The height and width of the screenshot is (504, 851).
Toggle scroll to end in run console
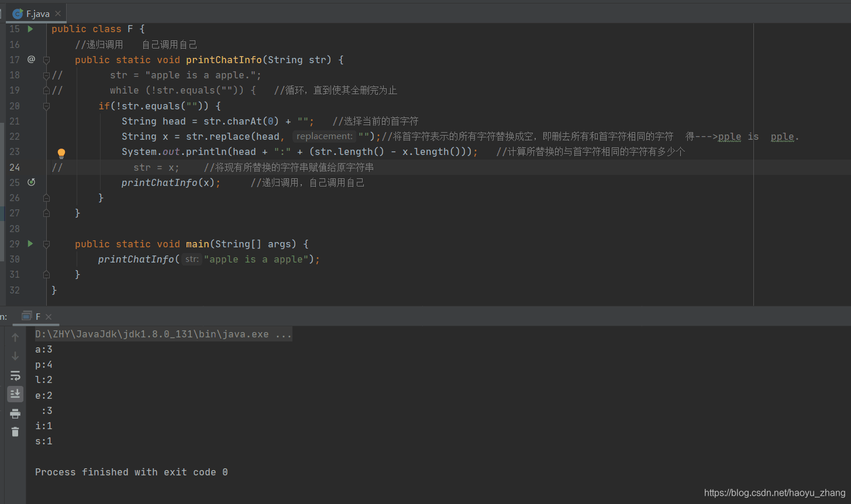[15, 393]
